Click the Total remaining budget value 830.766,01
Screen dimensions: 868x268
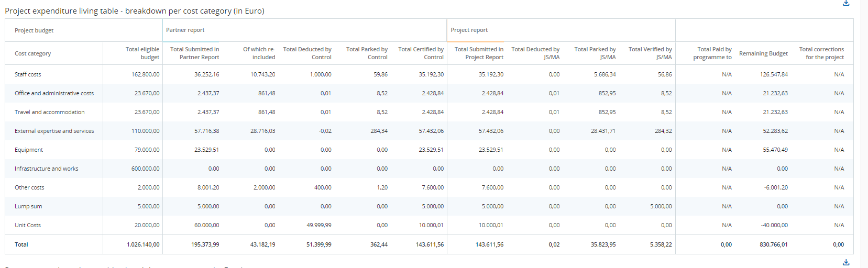(774, 244)
